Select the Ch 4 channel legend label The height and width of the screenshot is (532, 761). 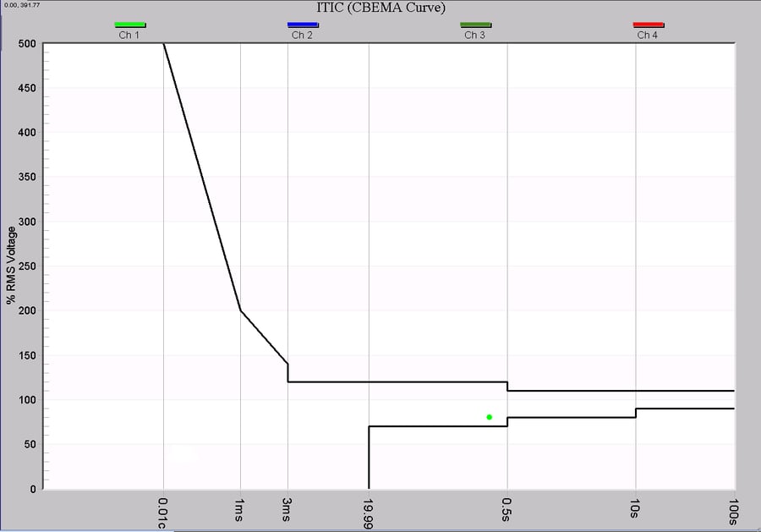pyautogui.click(x=648, y=35)
